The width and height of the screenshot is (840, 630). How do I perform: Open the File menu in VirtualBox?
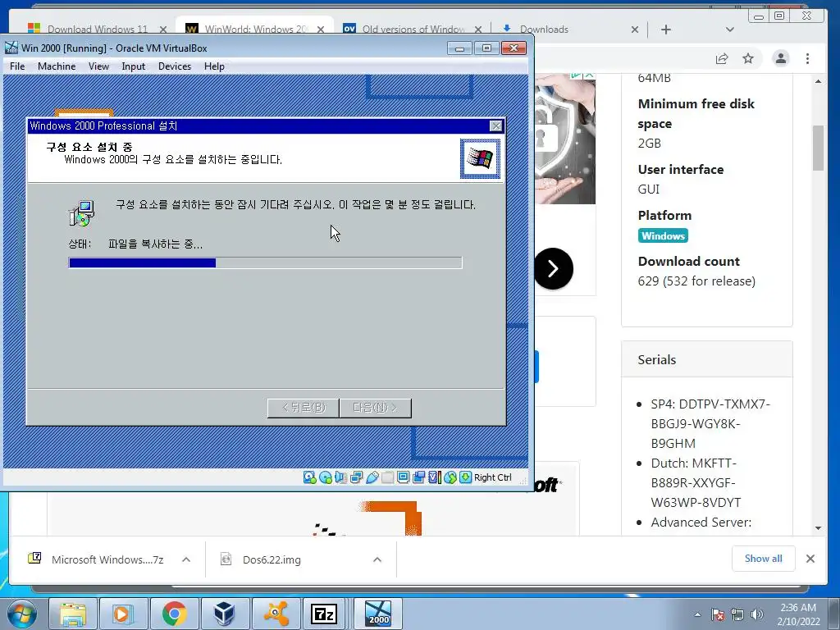pyautogui.click(x=17, y=66)
